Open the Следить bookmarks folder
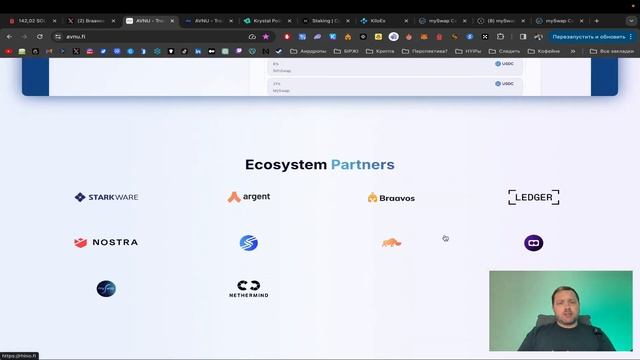640x360 pixels. 504,51
